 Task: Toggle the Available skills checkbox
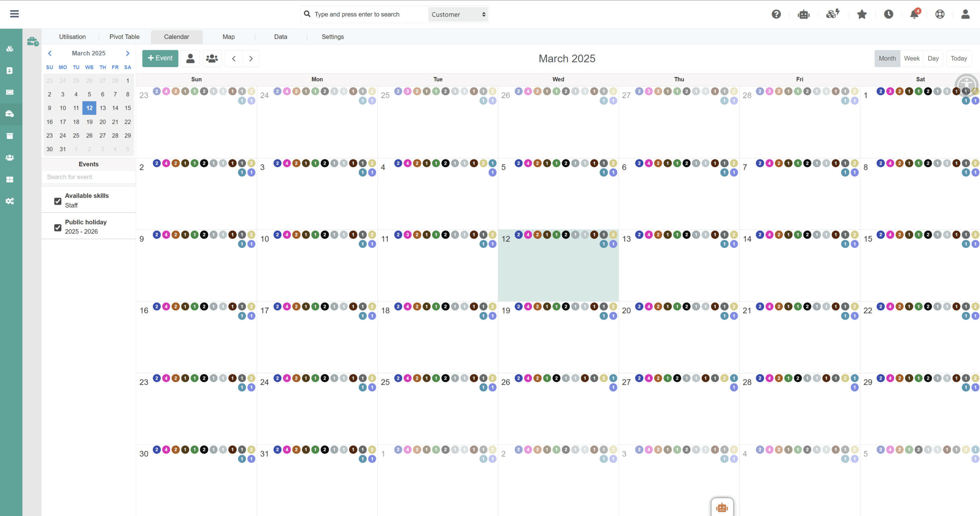58,201
